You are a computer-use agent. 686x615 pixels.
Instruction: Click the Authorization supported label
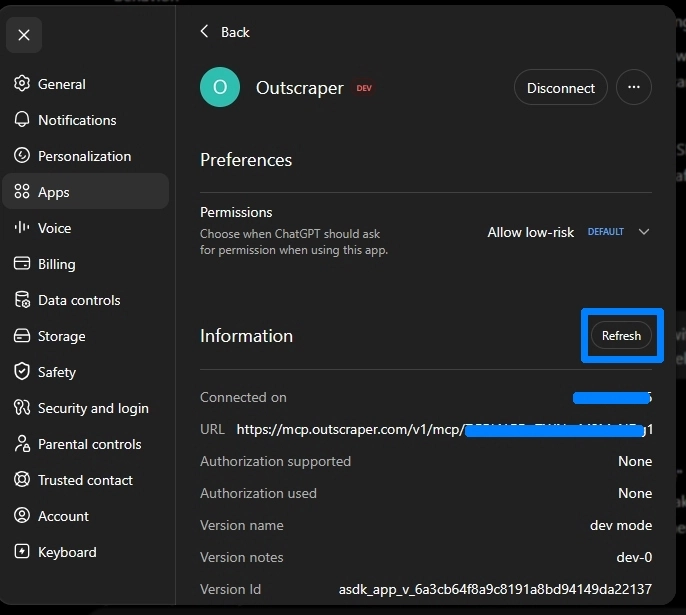[x=276, y=461]
